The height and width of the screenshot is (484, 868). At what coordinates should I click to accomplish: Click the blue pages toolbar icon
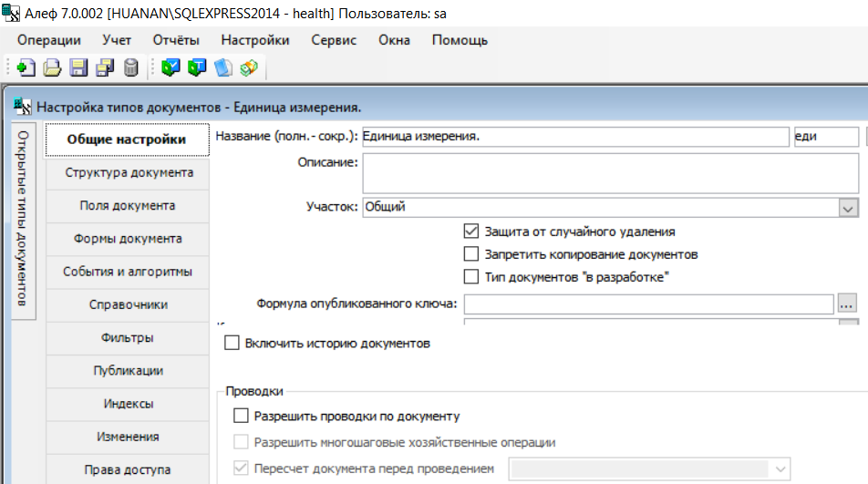[223, 67]
